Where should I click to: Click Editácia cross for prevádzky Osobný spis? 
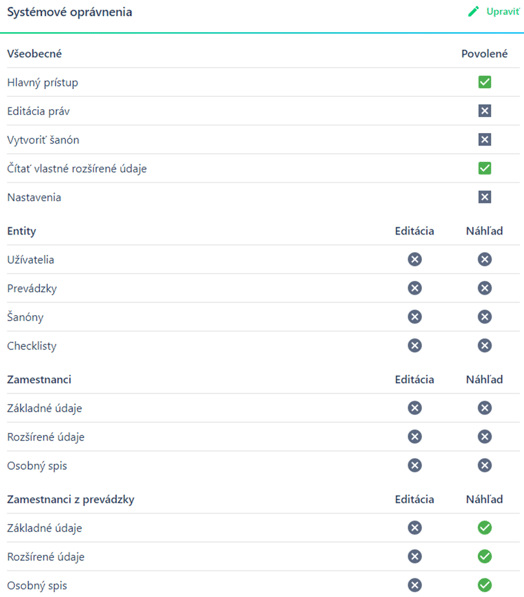(415, 585)
